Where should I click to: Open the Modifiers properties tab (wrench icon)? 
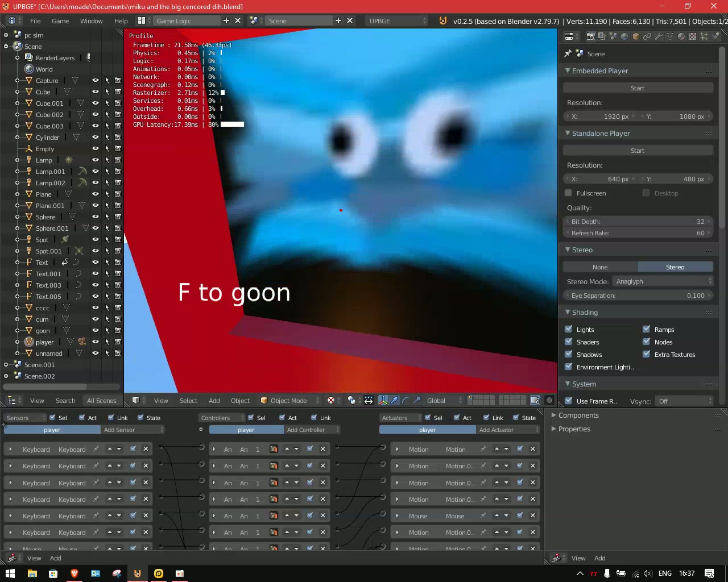659,36
